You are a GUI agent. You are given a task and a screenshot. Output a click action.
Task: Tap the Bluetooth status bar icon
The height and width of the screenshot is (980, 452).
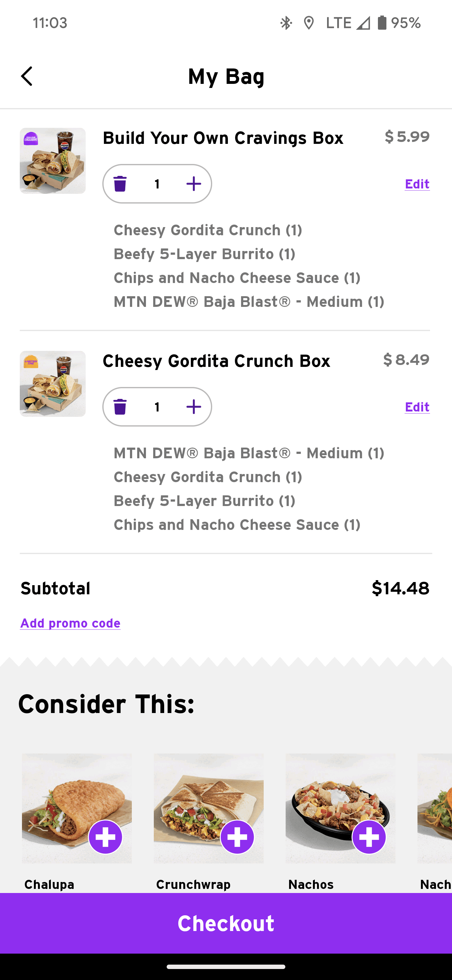tap(286, 23)
